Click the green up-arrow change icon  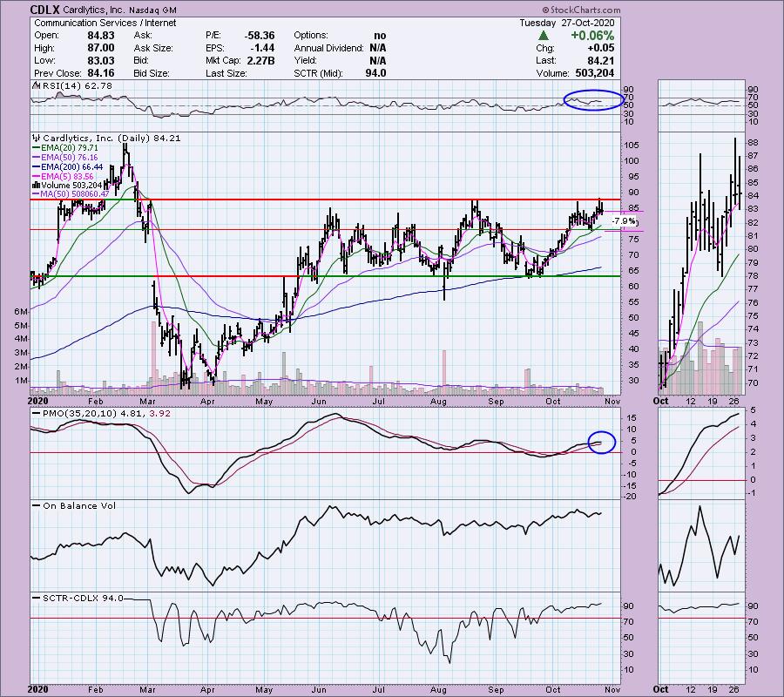pos(544,36)
